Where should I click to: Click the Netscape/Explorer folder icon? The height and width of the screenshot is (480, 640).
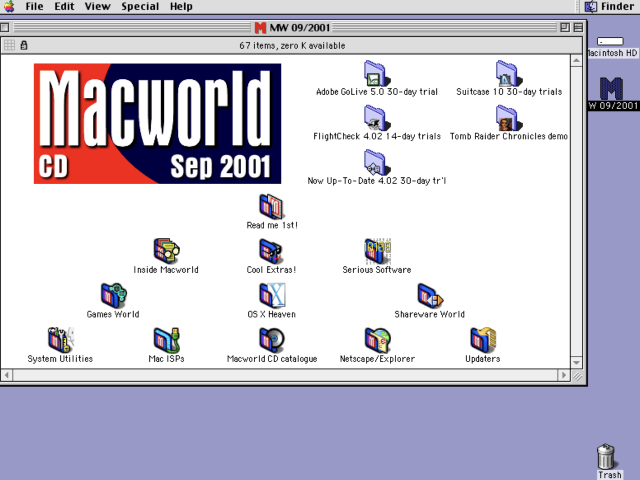click(x=377, y=340)
